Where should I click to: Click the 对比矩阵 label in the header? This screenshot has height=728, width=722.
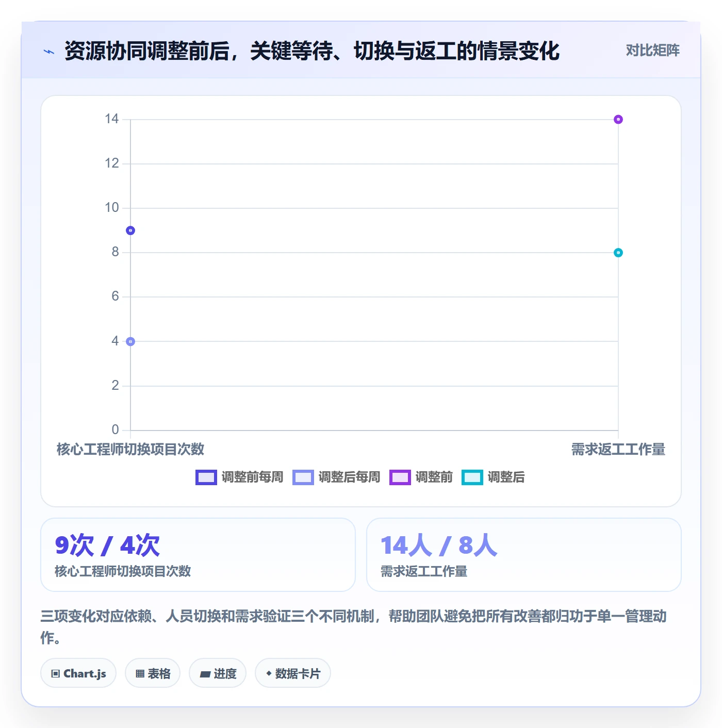(x=652, y=51)
